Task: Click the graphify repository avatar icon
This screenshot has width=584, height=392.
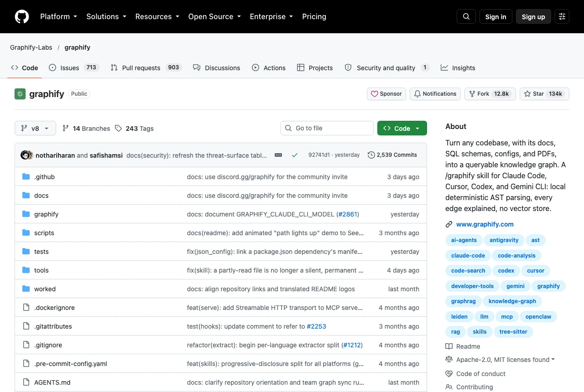Action: click(x=20, y=94)
